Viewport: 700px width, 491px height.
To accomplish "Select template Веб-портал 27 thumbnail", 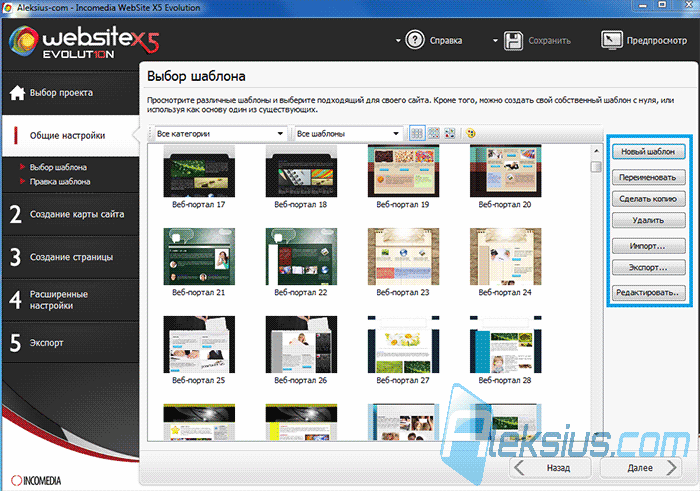I will (404, 345).
